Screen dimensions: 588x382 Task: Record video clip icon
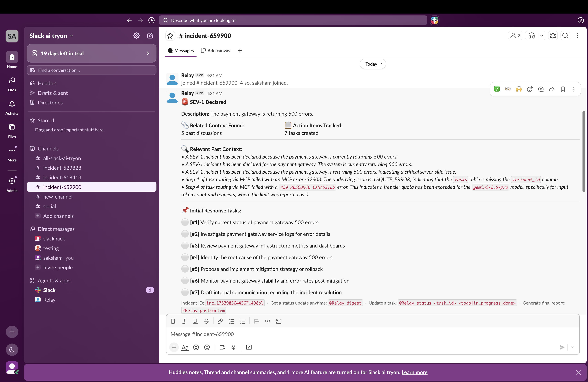point(222,347)
